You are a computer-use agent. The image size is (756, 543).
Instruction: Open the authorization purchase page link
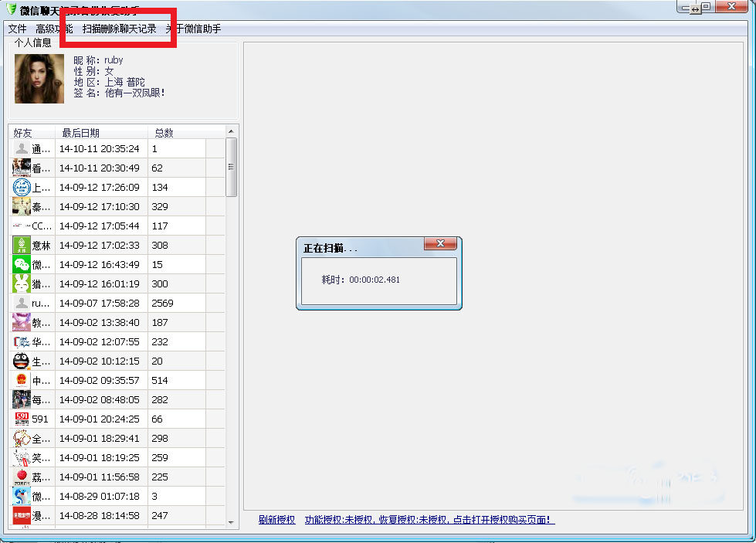pyautogui.click(x=429, y=520)
